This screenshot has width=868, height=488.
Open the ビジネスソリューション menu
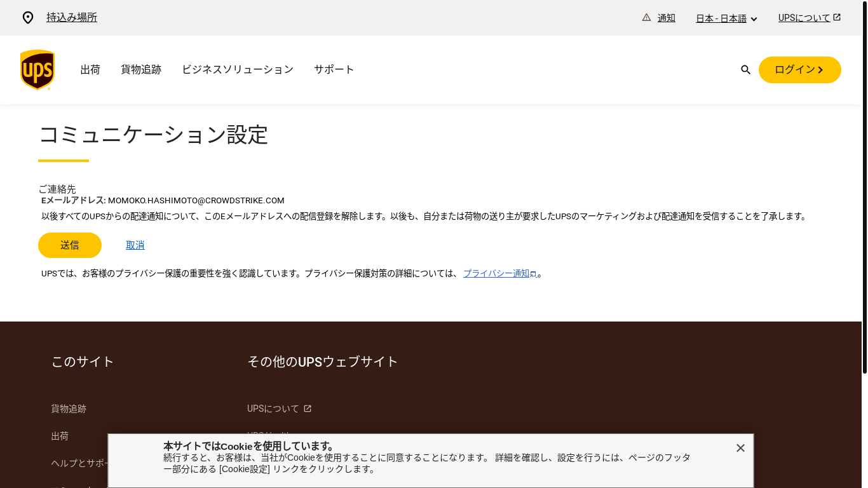click(238, 70)
